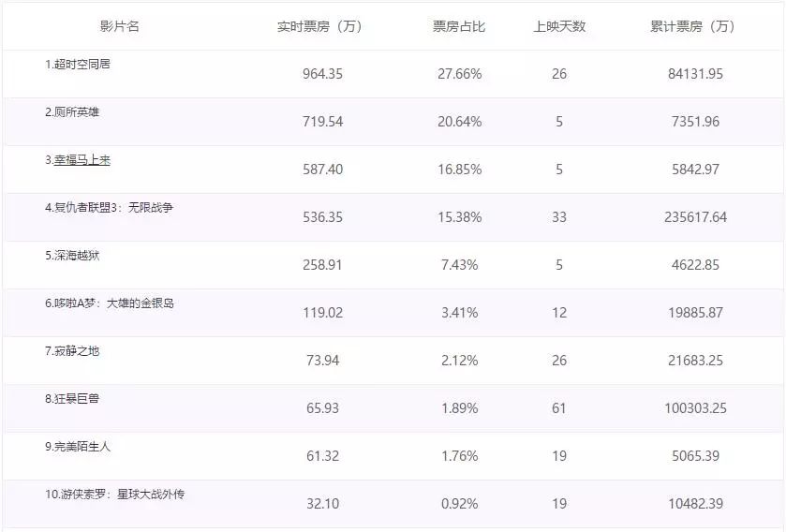786x532 pixels.
Task: Click cumulative box office 5065.39
Action: pos(696,456)
